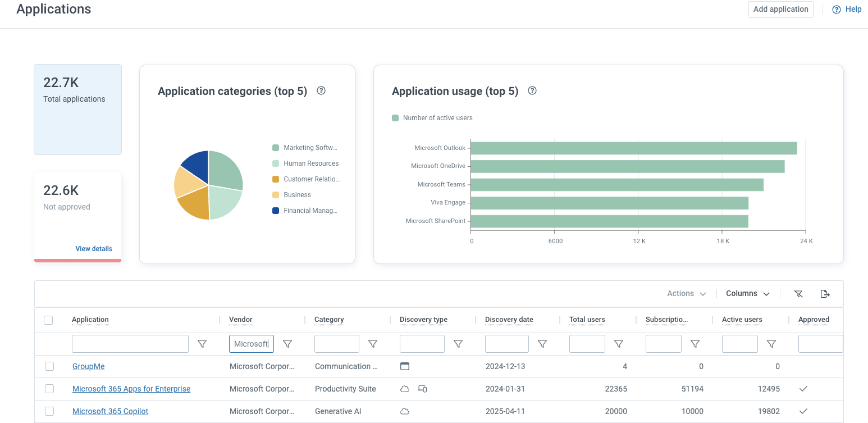
Task: Export table data icon
Action: tap(825, 294)
